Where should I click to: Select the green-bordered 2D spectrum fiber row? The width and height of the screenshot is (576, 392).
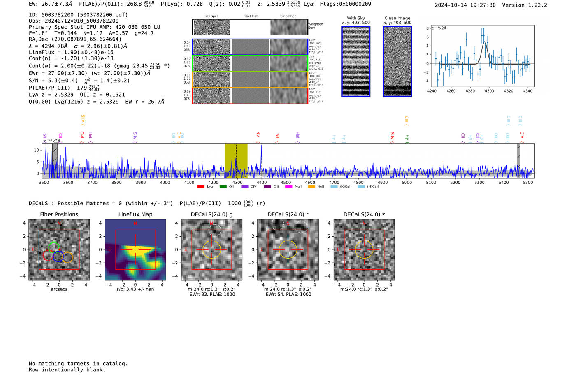click(250, 63)
